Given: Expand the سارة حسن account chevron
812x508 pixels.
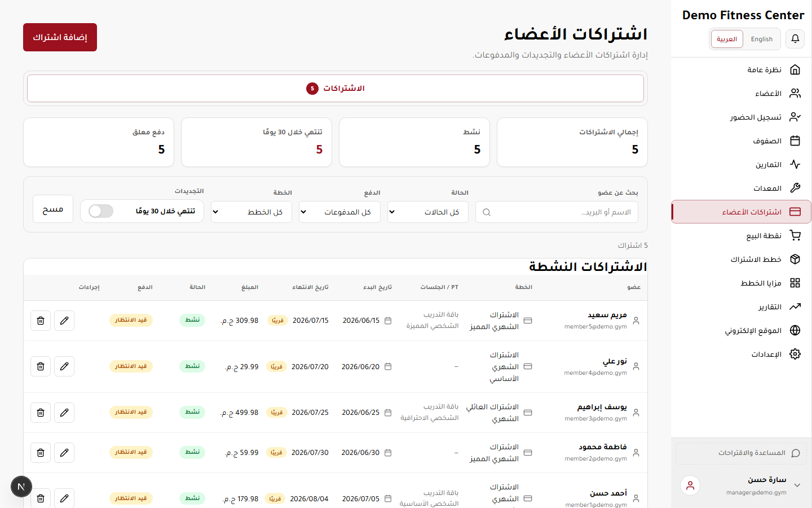Looking at the screenshot, I should [x=797, y=485].
